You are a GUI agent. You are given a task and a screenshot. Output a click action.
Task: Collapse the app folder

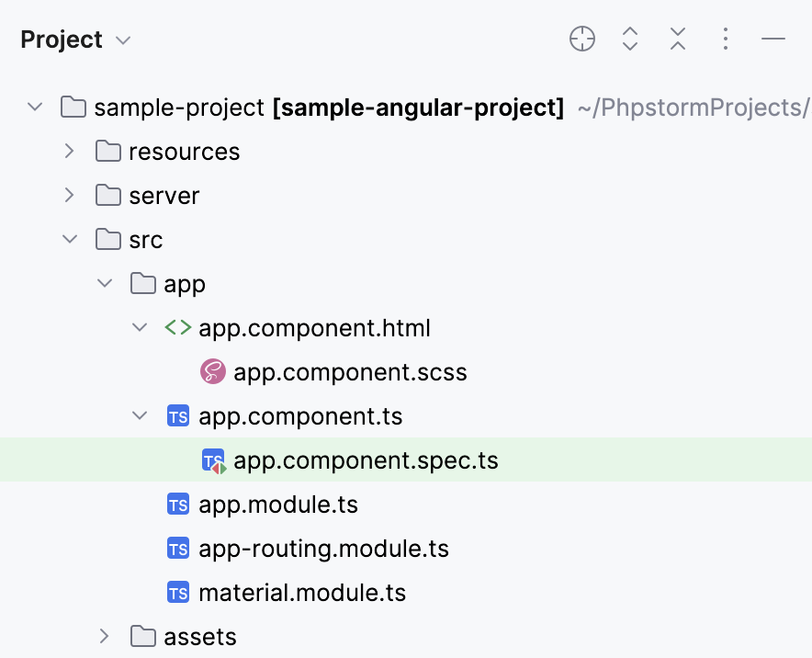(105, 284)
